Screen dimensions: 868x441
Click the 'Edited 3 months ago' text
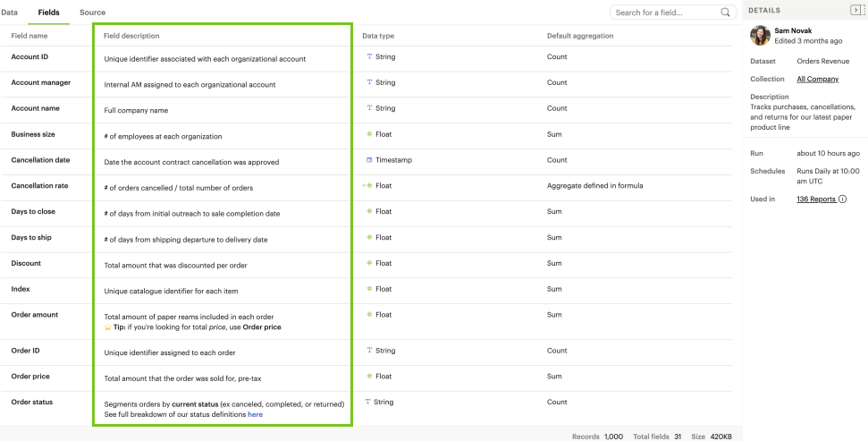(x=808, y=41)
